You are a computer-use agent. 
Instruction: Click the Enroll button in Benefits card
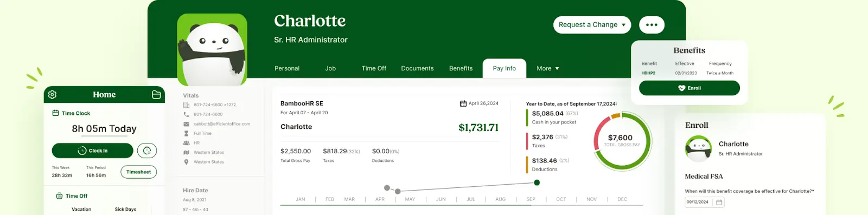pos(690,88)
